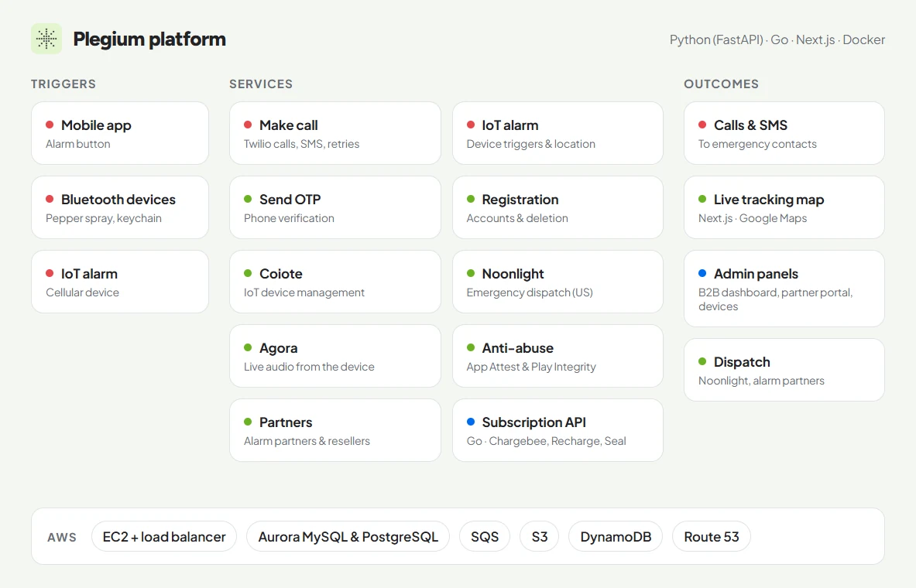Click the green dot beside Coiote
Screen dimensions: 916x588
click(248, 272)
